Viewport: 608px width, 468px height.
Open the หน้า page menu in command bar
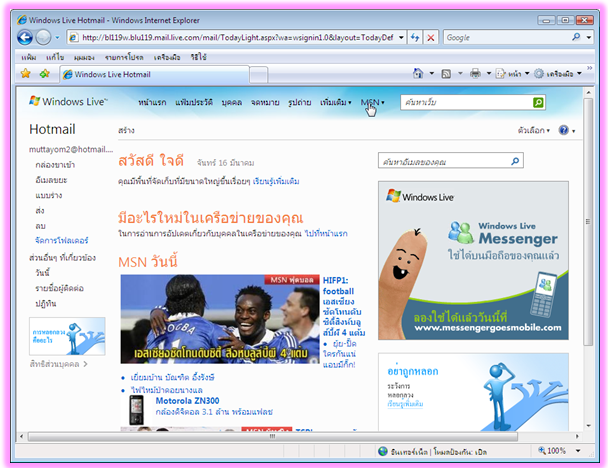[513, 74]
